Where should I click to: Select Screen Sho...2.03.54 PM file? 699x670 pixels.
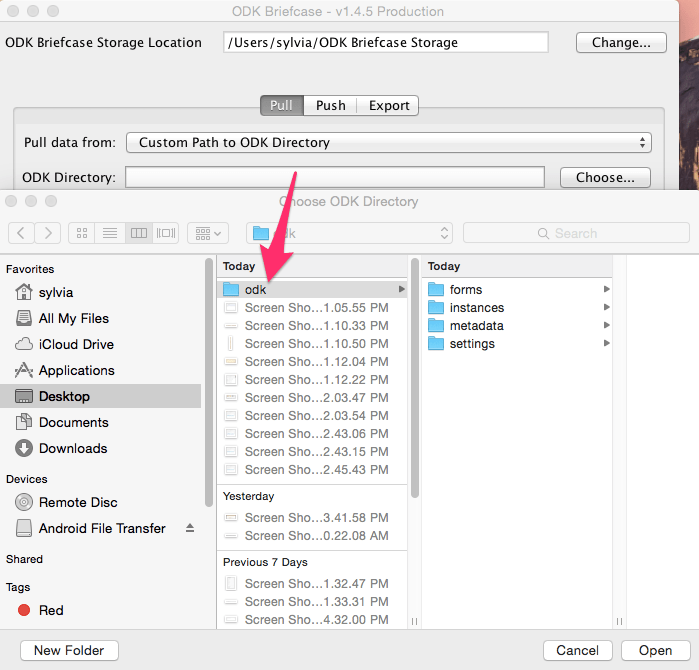(x=312, y=415)
